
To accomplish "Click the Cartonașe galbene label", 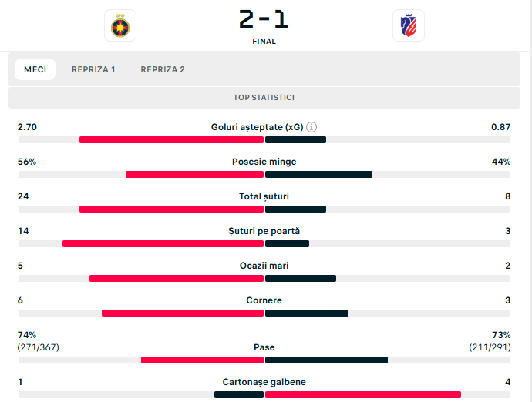I will coord(264,382).
